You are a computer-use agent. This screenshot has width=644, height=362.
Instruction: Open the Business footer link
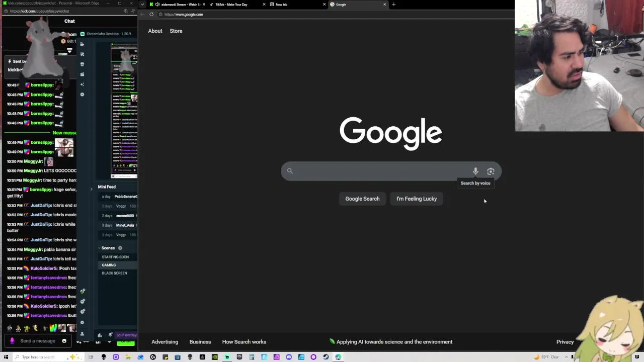[x=200, y=342]
